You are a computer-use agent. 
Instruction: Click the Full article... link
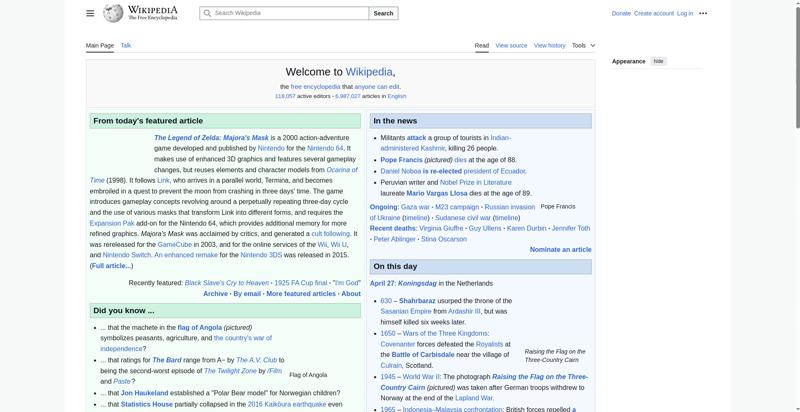111,266
